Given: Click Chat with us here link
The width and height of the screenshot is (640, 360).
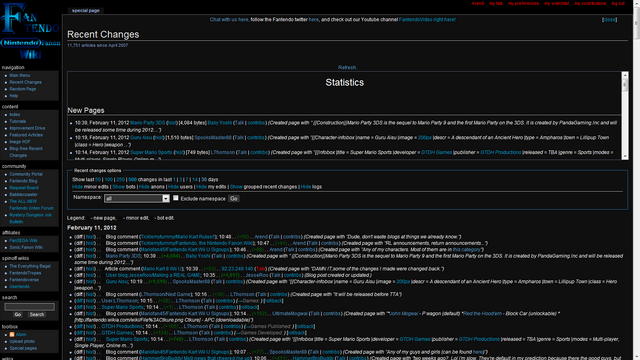Looking at the screenshot, I should point(229,20).
